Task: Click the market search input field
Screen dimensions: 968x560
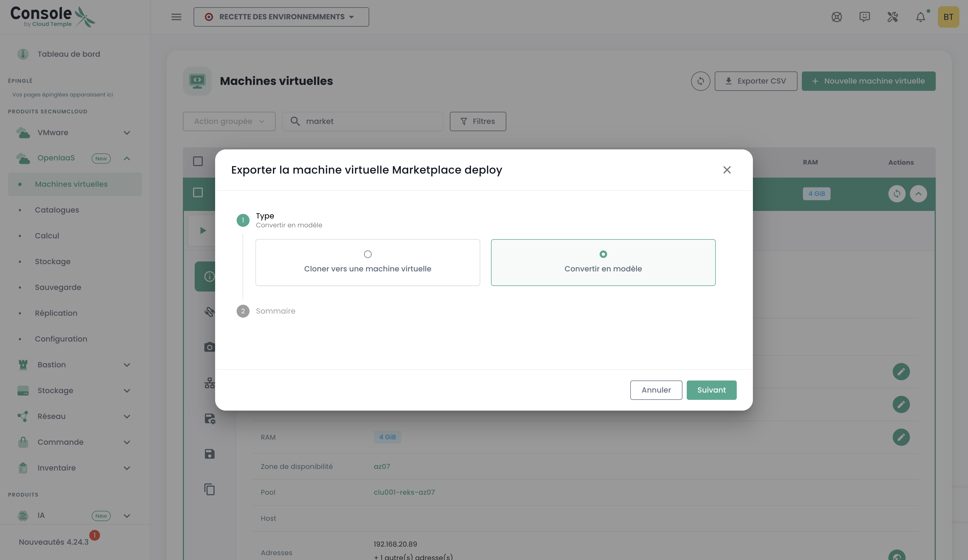Action: pyautogui.click(x=369, y=122)
